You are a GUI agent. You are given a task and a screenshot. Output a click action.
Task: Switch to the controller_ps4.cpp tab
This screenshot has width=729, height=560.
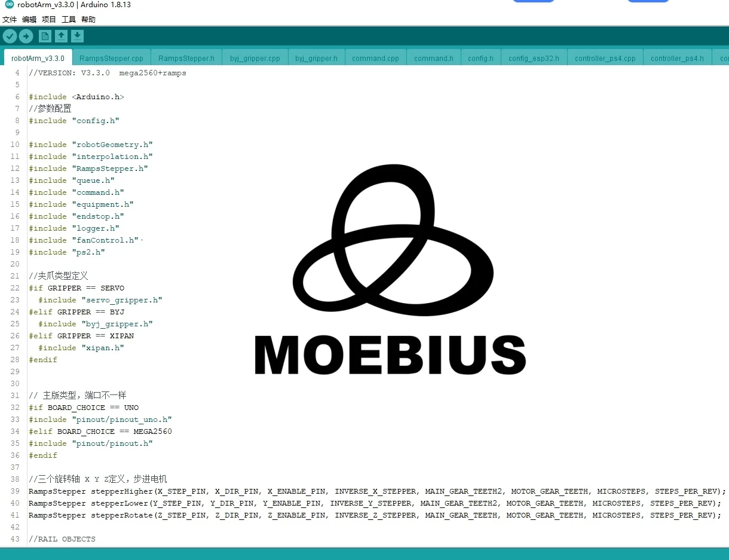pyautogui.click(x=605, y=58)
